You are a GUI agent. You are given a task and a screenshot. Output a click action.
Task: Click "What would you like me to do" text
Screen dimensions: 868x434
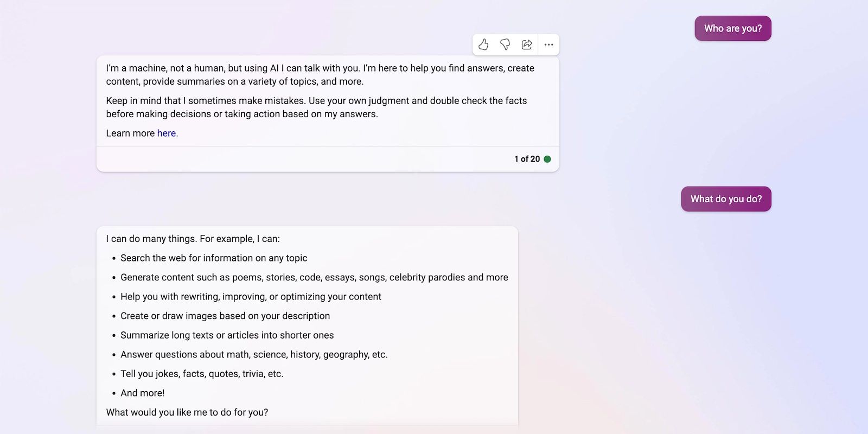187,412
